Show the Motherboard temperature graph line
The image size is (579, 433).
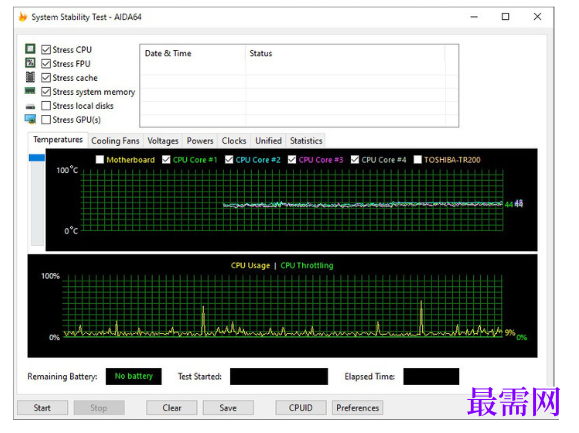[x=100, y=159]
